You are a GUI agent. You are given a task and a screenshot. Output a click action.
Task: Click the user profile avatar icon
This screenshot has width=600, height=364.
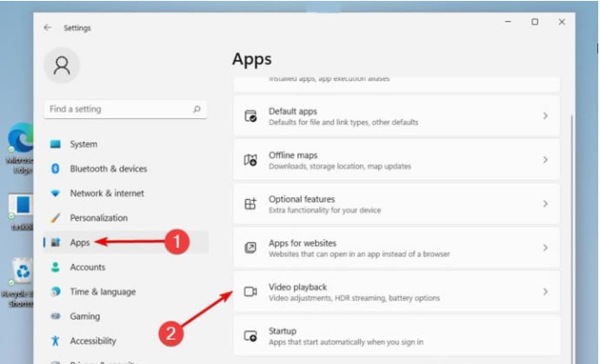(62, 66)
